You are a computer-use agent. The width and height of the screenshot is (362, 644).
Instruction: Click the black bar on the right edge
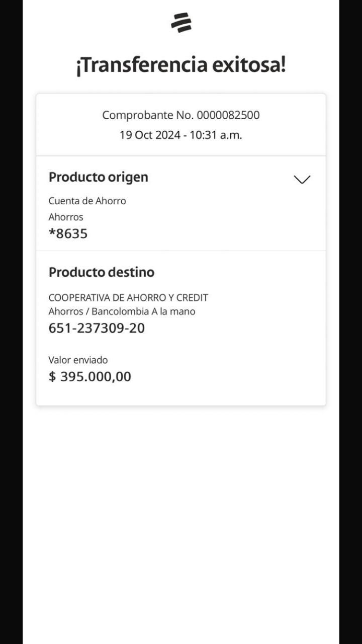[x=350, y=322]
